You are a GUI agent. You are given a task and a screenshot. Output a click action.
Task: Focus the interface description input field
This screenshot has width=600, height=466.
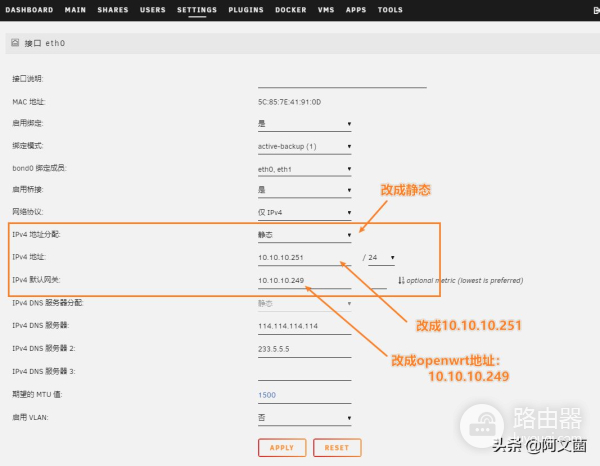[342, 81]
